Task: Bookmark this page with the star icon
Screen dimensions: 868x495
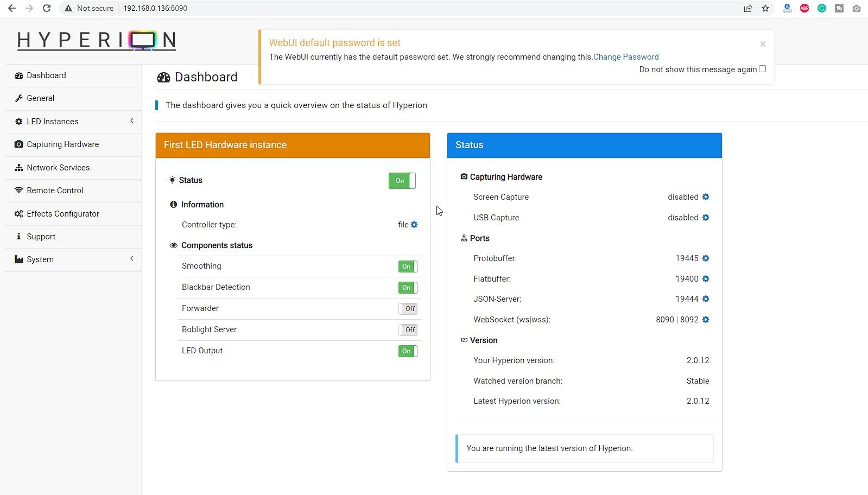Action: [x=765, y=8]
